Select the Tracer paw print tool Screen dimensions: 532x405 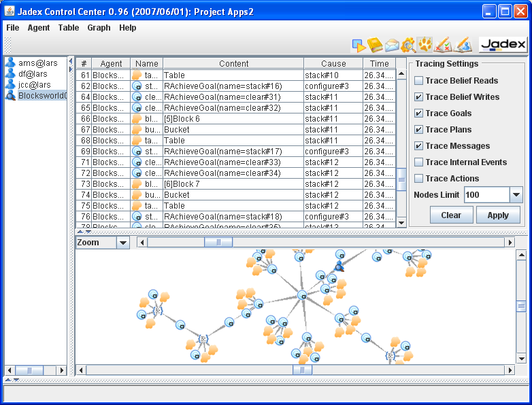click(425, 45)
